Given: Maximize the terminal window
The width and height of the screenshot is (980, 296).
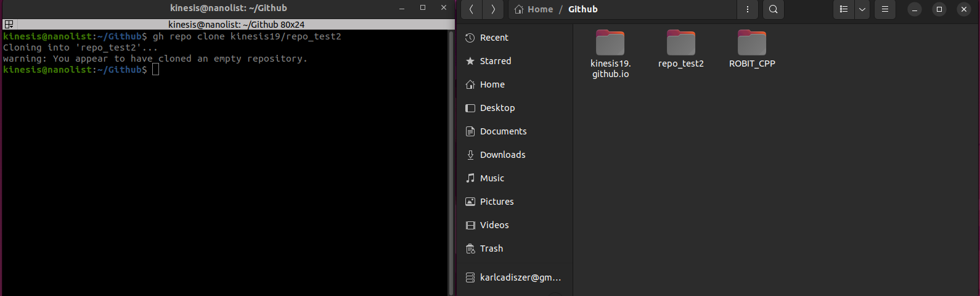Looking at the screenshot, I should click(x=423, y=8).
